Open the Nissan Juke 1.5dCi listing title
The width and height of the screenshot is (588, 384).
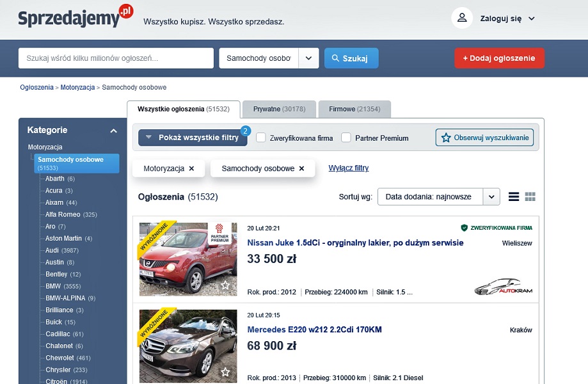pos(355,243)
